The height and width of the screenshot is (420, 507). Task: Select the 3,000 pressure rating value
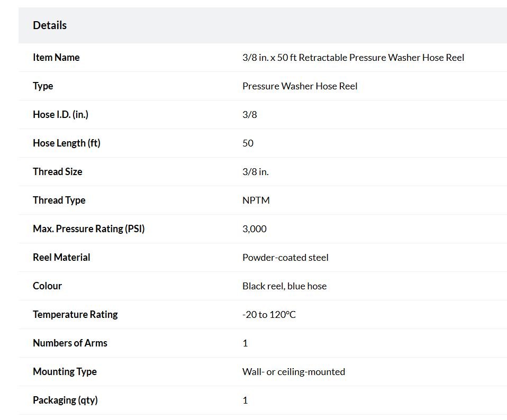[x=255, y=229]
